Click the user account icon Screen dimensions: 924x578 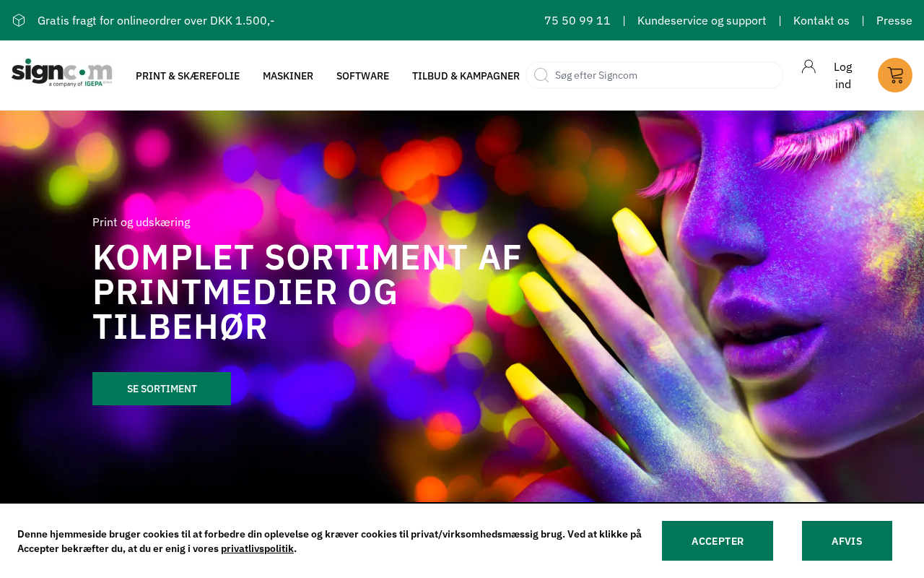[x=808, y=66]
